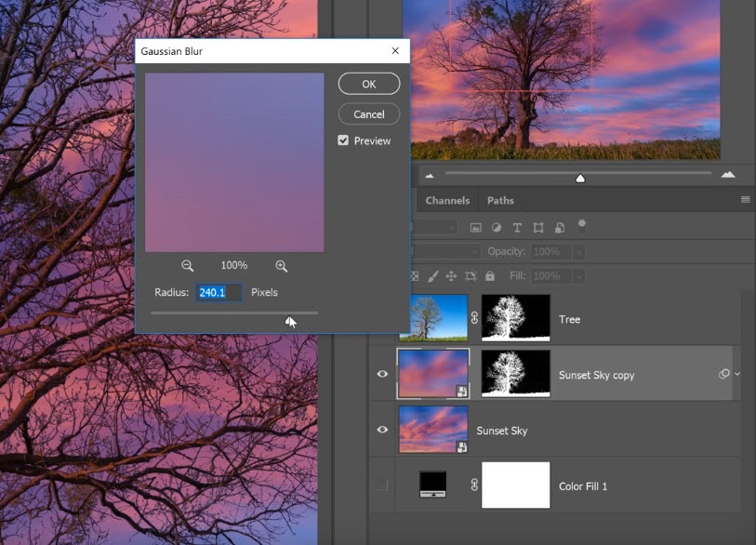This screenshot has height=545, width=756.
Task: Switch to the Channels tab
Action: coord(447,200)
